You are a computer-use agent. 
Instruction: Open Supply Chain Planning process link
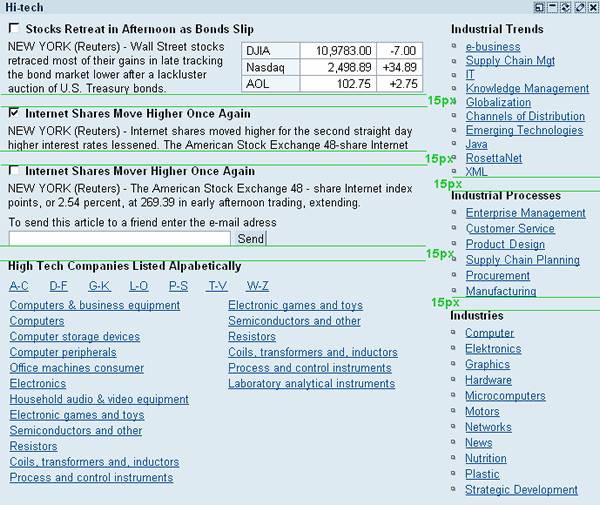point(522,260)
